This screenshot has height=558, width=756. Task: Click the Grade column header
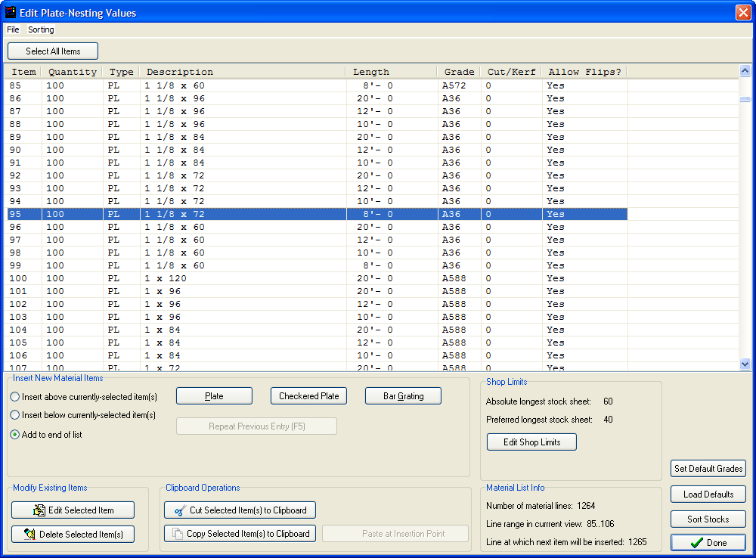tap(460, 72)
